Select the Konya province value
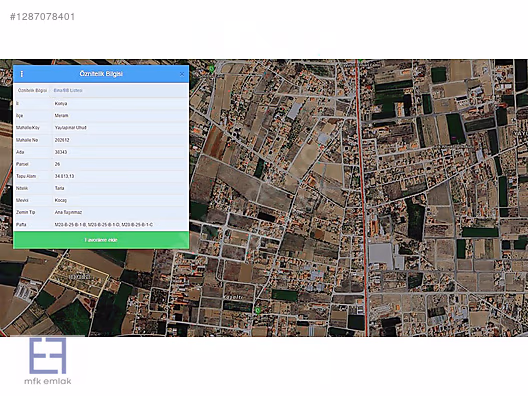This screenshot has width=528, height=396. pos(61,104)
